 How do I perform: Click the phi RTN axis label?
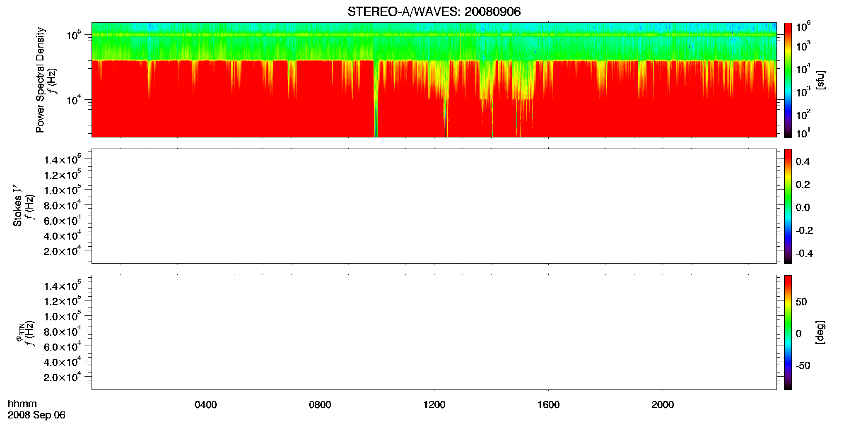click(x=19, y=332)
